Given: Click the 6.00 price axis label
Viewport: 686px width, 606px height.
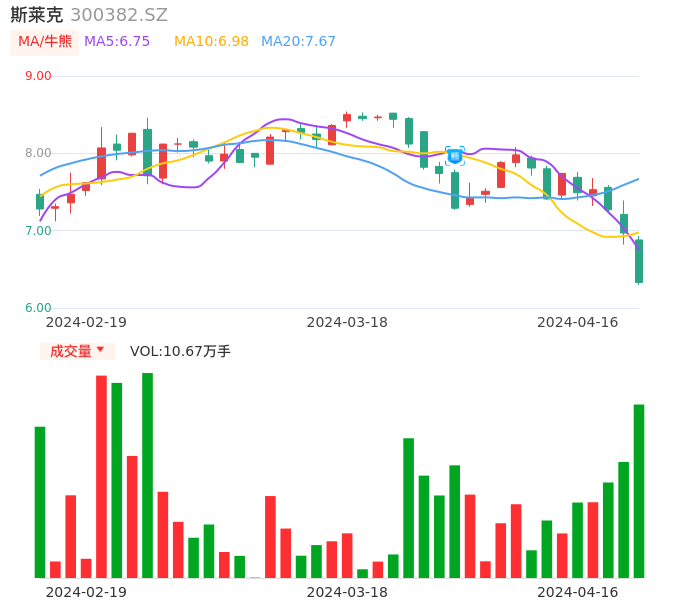Looking at the screenshot, I should pos(38,308).
